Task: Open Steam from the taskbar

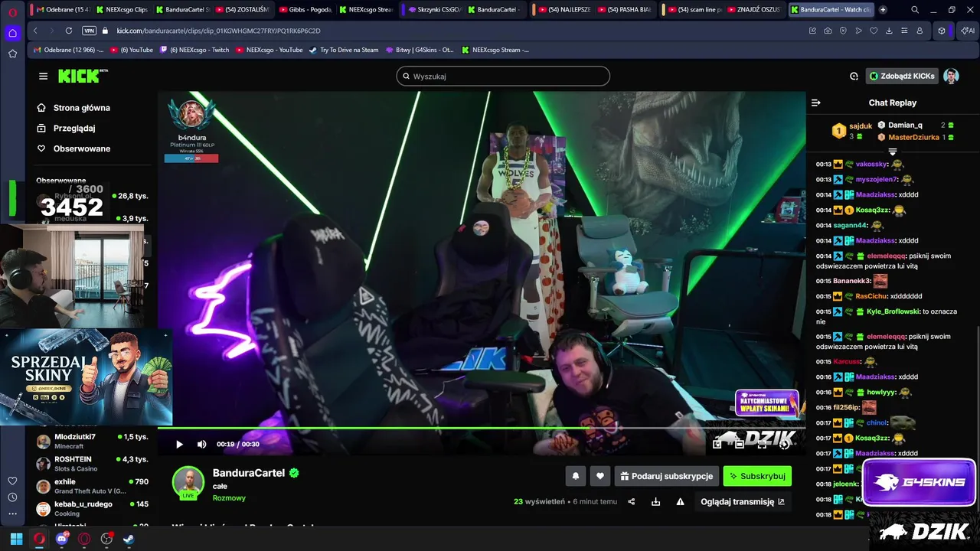Action: [129, 539]
